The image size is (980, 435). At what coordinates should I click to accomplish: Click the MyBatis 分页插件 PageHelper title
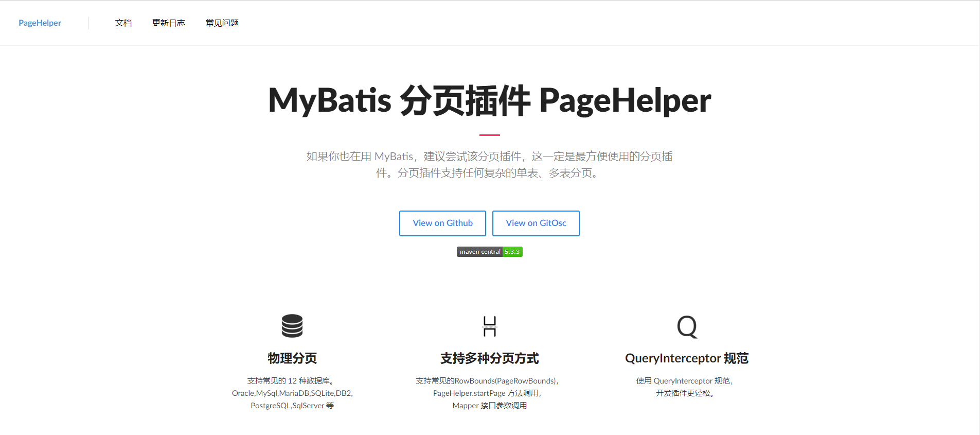click(490, 100)
